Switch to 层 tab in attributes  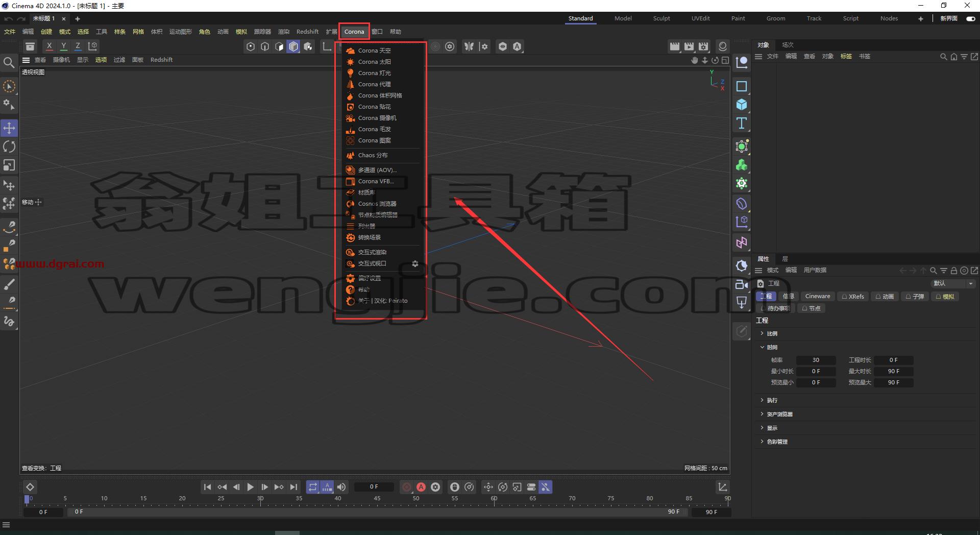(785, 259)
